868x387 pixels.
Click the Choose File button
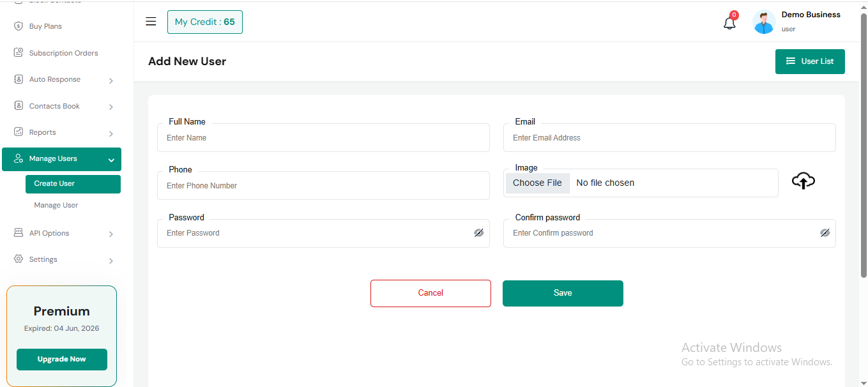(537, 183)
